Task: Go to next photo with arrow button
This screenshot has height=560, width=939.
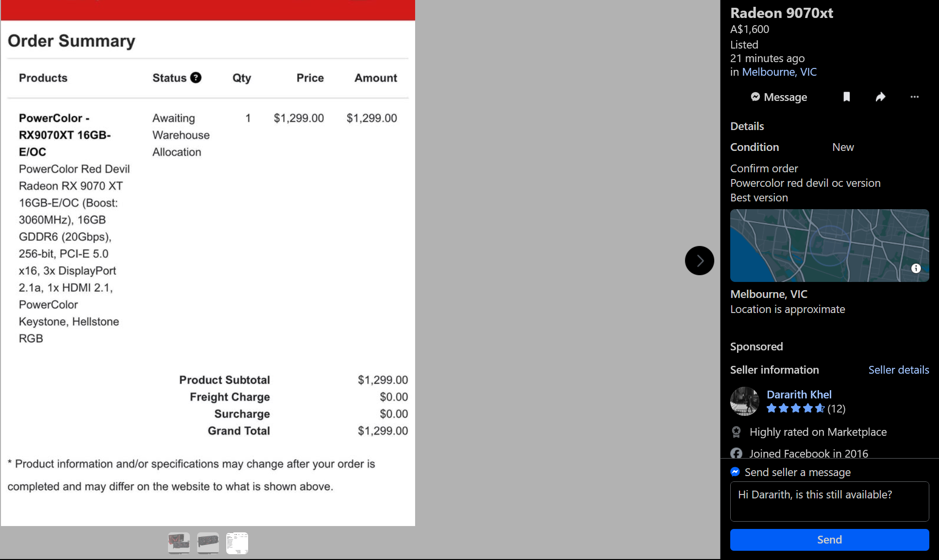Action: (699, 261)
